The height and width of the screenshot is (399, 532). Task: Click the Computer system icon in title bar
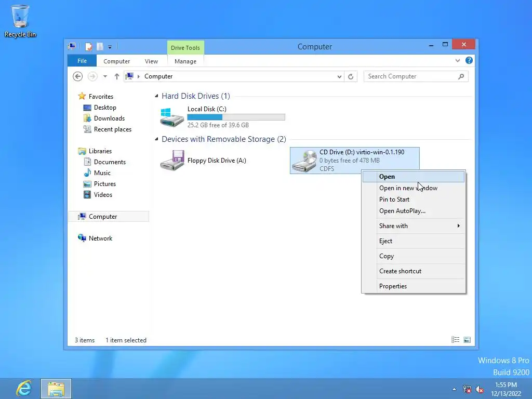tap(72, 46)
